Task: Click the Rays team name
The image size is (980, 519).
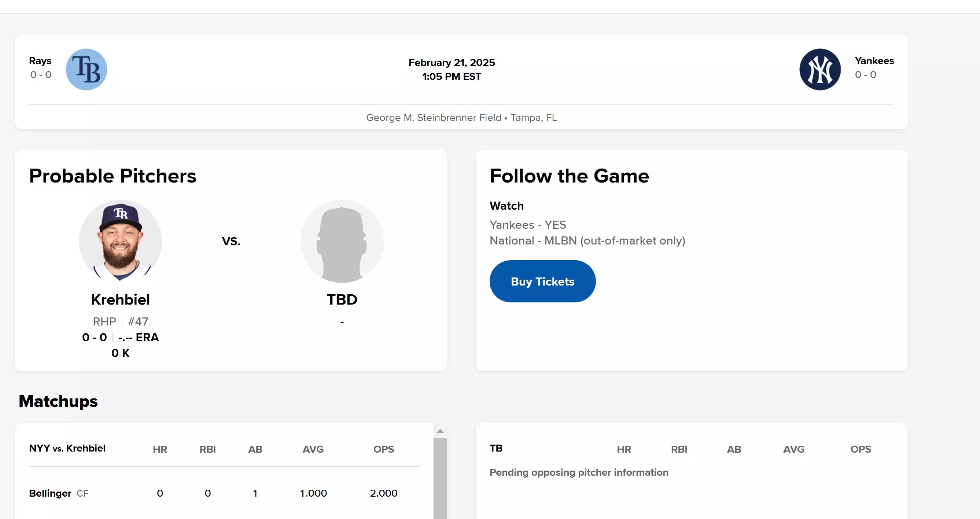Action: tap(40, 61)
